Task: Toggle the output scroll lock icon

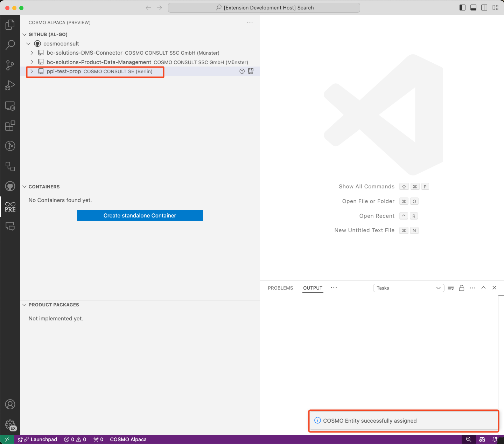Action: point(462,288)
